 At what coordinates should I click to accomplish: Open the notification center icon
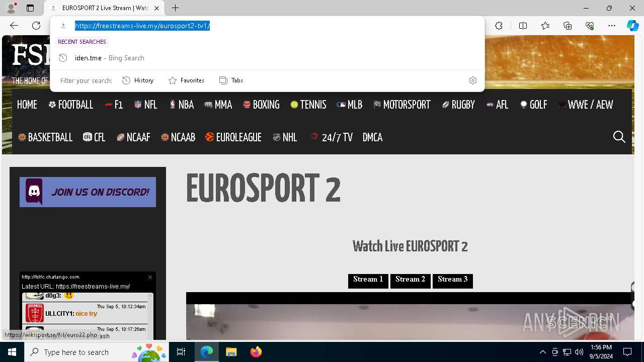tap(627, 352)
